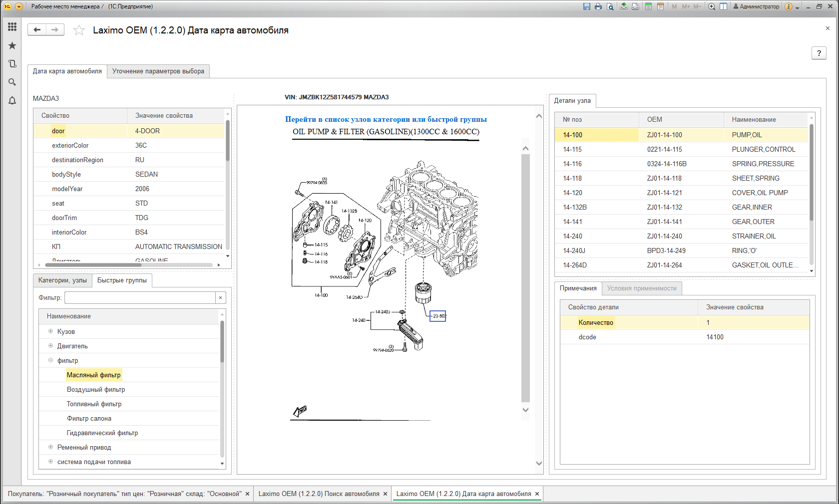
Task: Select Топливный фильтр in the tree
Action: tap(94, 404)
